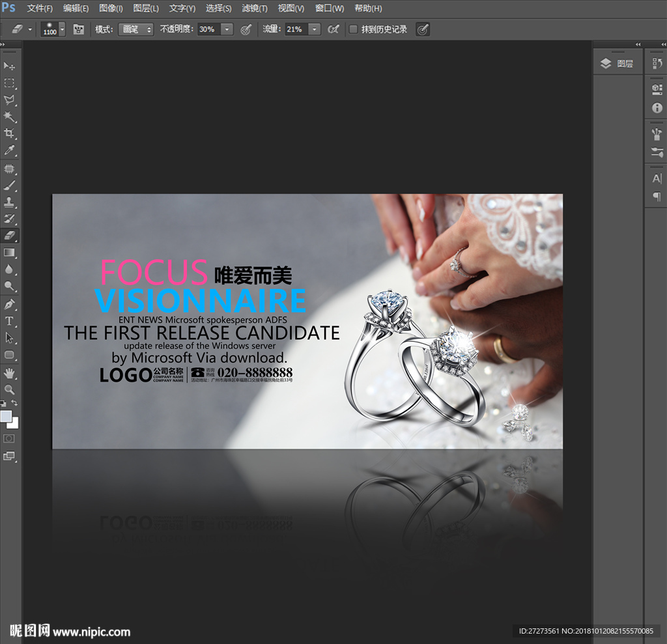Open the Help (帮助) menu
The width and height of the screenshot is (667, 644).
(x=368, y=8)
